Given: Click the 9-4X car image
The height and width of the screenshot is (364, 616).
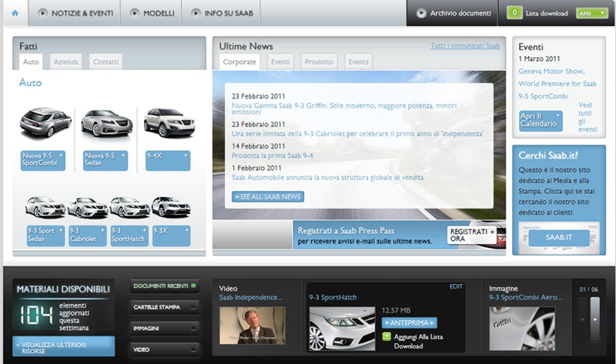Looking at the screenshot, I should coord(169,122).
